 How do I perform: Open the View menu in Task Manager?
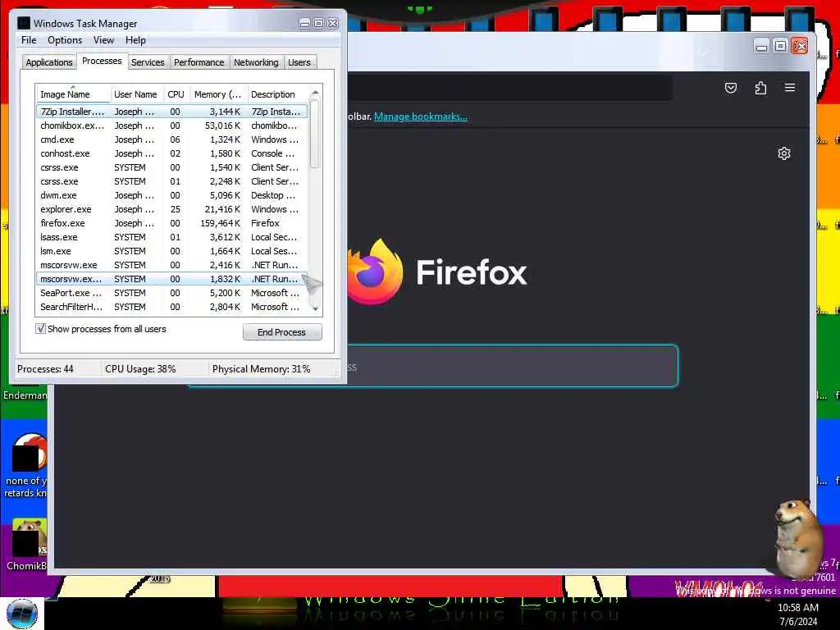103,40
